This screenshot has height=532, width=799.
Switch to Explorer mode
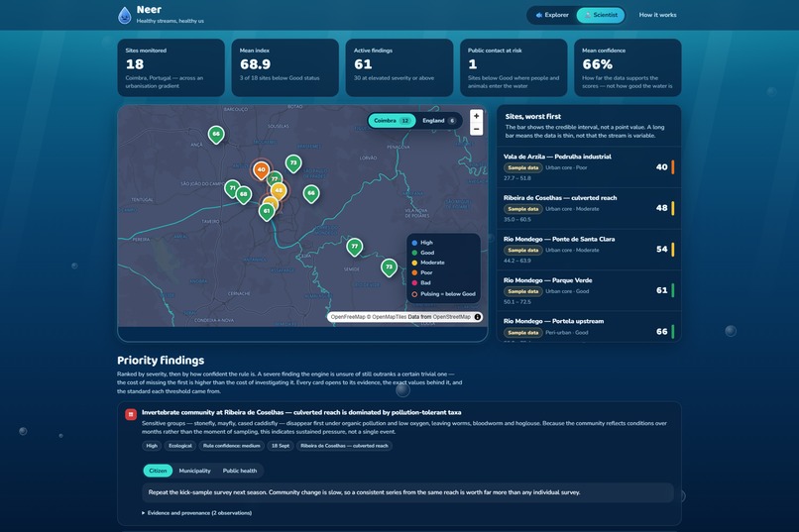coord(552,15)
